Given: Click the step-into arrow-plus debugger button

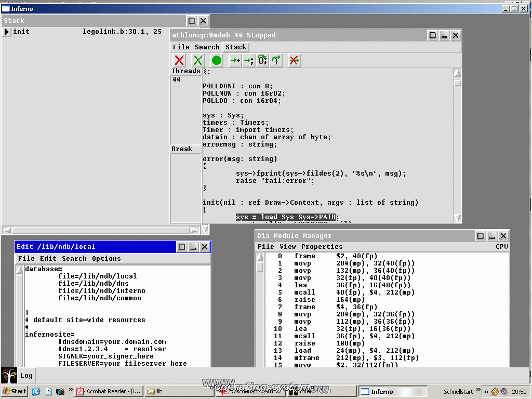Looking at the screenshot, I should [x=235, y=60].
